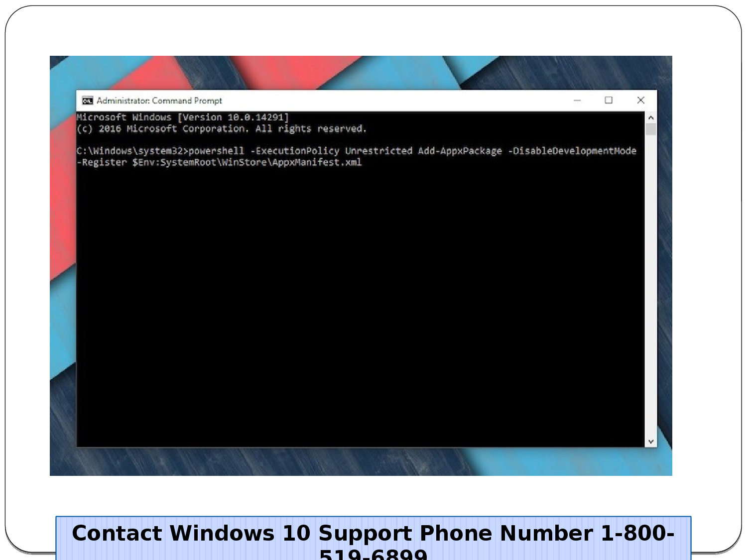The height and width of the screenshot is (560, 747).
Task: Click the Command Prompt icon in the title bar
Action: point(87,101)
